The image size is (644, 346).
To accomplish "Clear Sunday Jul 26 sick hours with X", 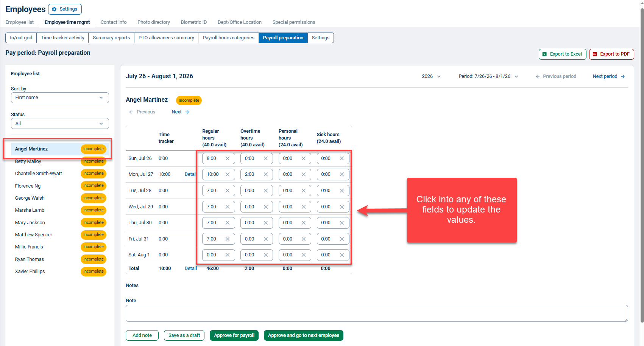I will [x=342, y=158].
